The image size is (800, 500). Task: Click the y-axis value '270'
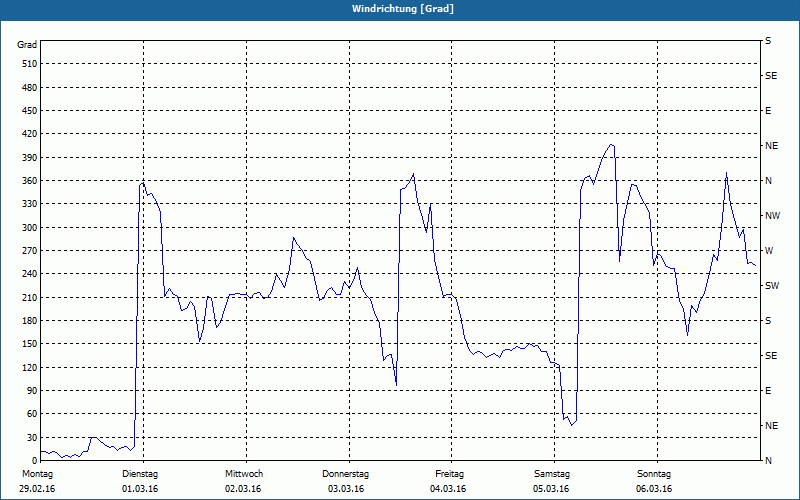pyautogui.click(x=30, y=251)
